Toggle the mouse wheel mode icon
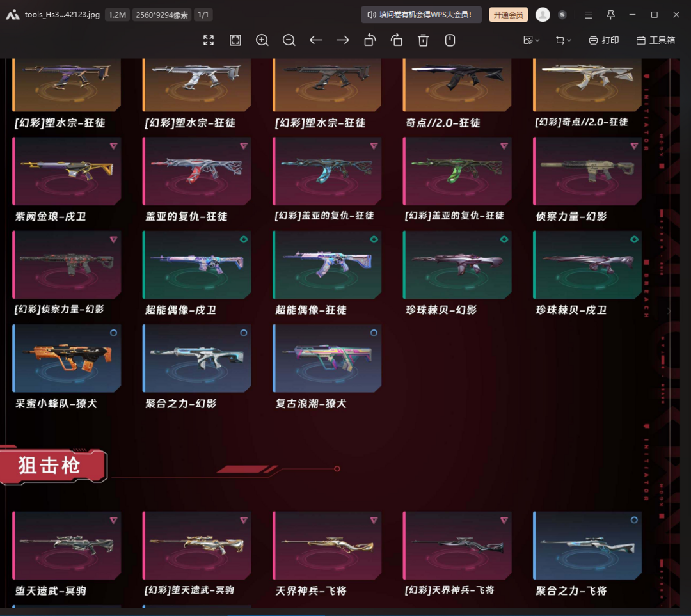Viewport: 691px width, 616px height. pyautogui.click(x=450, y=40)
